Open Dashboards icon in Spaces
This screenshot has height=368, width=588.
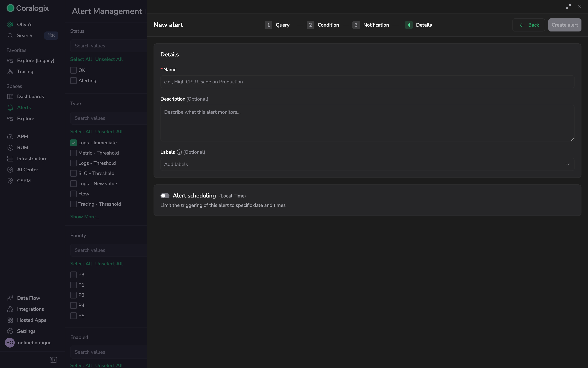[x=10, y=96]
